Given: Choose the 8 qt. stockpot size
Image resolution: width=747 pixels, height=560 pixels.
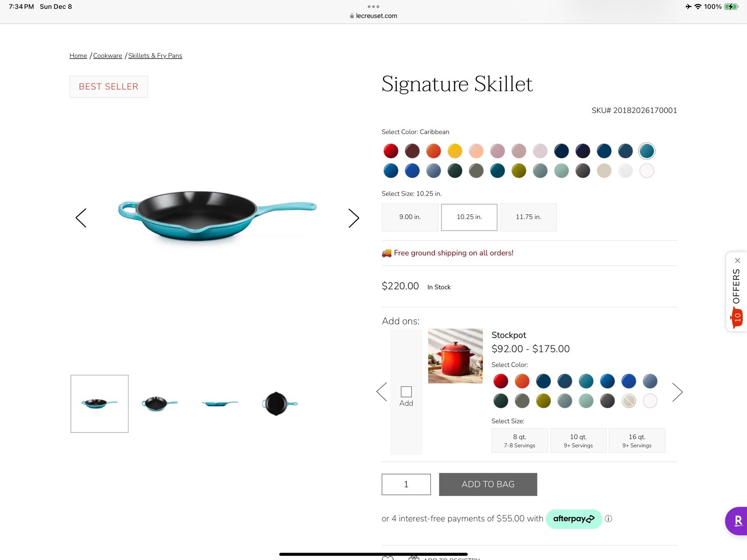Looking at the screenshot, I should 520,440.
